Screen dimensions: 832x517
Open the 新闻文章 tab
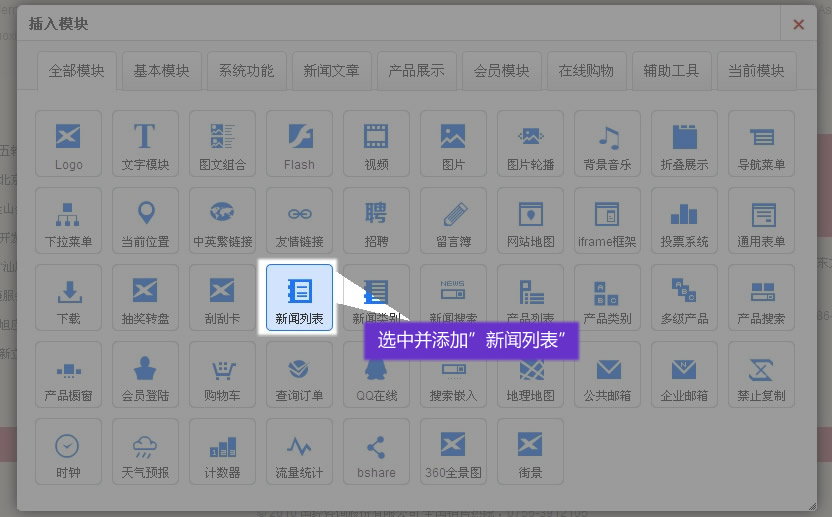click(x=331, y=71)
